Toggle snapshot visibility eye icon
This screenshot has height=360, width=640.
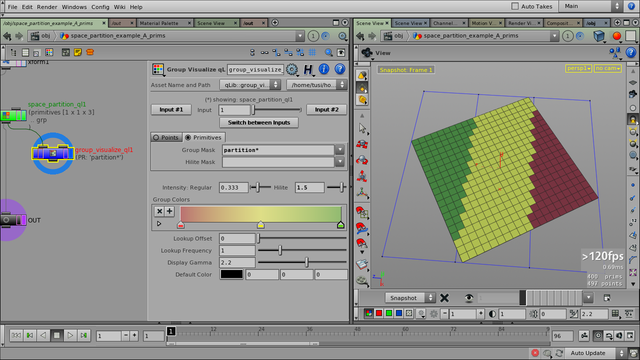point(469,298)
